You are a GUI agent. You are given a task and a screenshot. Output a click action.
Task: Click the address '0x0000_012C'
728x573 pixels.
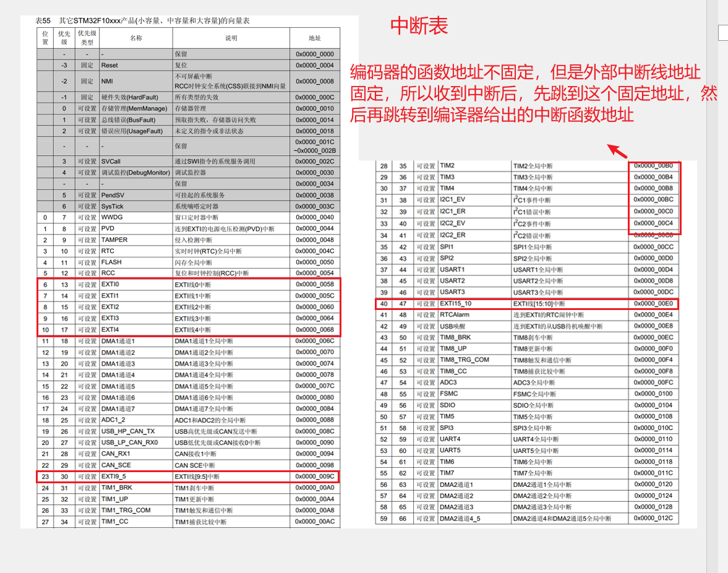(x=653, y=518)
